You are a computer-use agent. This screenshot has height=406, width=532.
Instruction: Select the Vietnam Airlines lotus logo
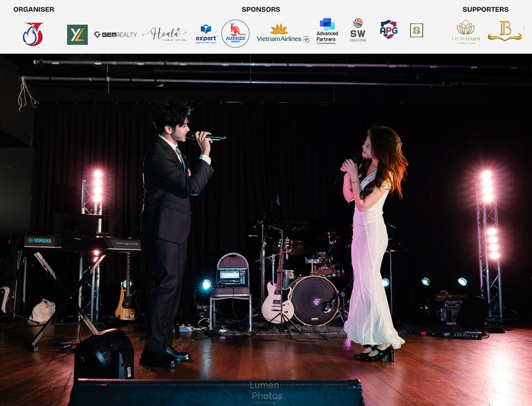coord(283,34)
